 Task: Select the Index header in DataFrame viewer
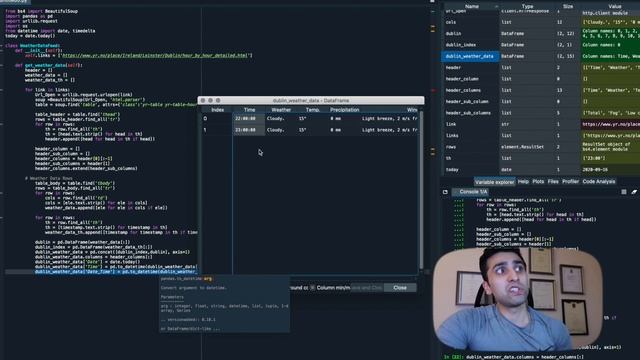click(218, 110)
